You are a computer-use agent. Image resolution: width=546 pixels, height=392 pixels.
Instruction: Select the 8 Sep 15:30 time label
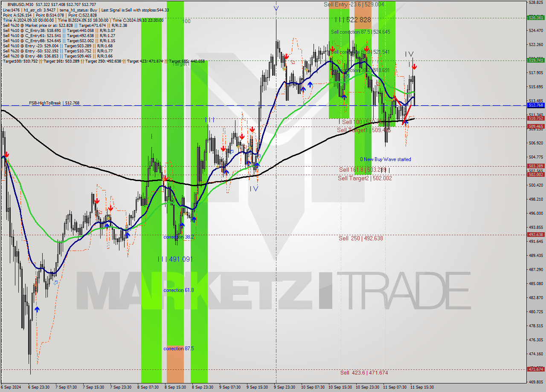[x=175, y=387]
